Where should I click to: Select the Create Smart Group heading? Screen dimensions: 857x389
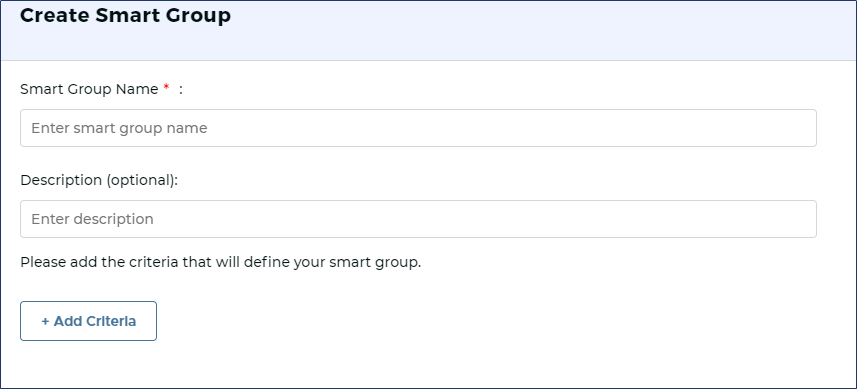point(125,15)
